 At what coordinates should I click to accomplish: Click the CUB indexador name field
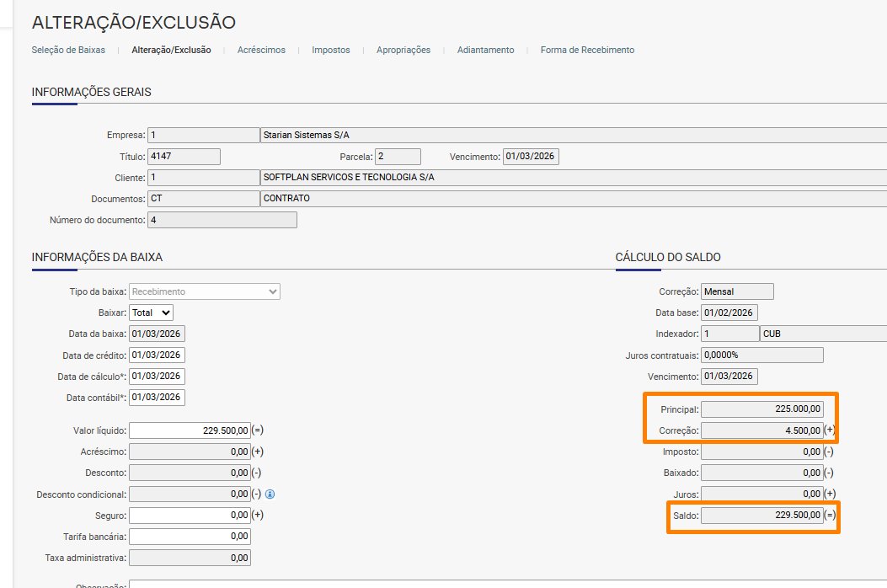(824, 334)
